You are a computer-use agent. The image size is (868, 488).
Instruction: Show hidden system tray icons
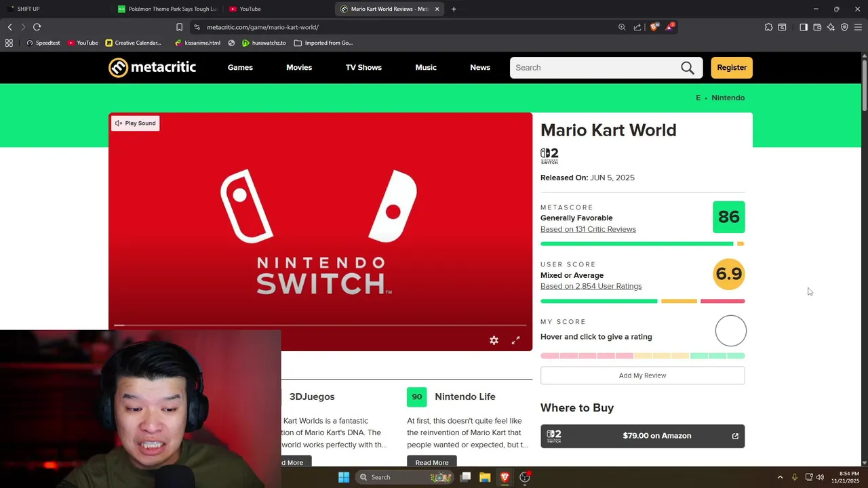[780, 477]
